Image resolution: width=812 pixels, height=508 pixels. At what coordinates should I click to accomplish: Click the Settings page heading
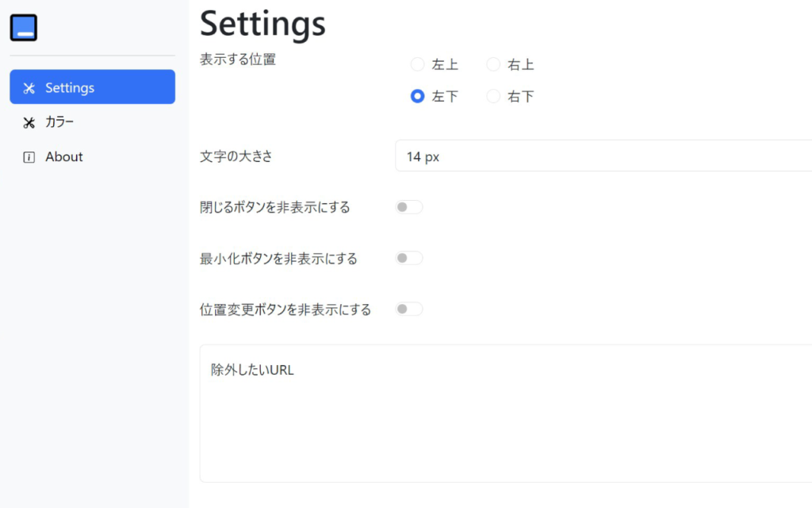(x=262, y=24)
